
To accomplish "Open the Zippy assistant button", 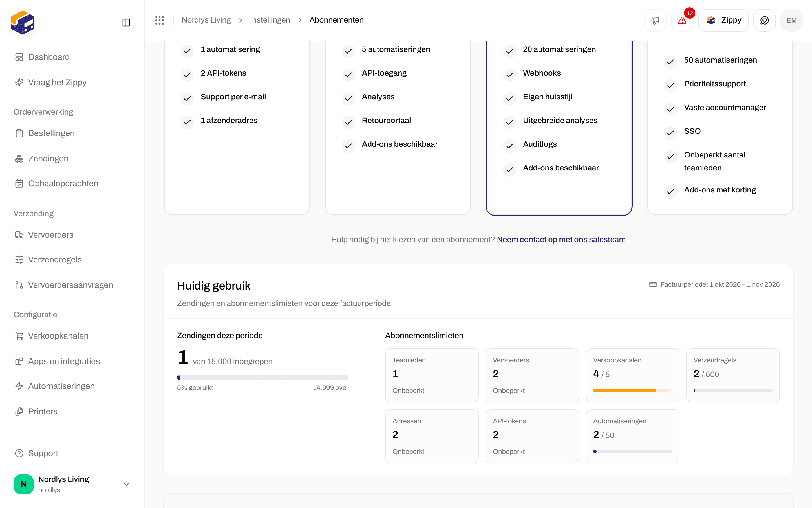I will tap(723, 20).
